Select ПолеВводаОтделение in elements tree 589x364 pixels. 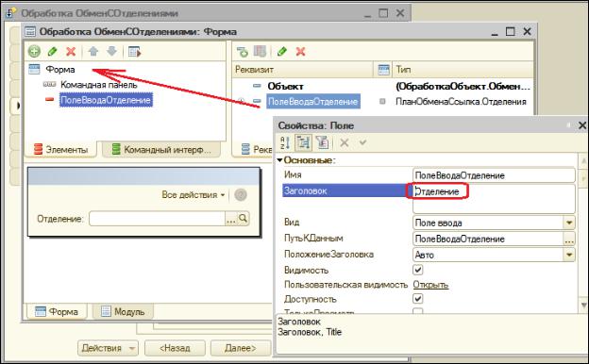click(x=106, y=100)
